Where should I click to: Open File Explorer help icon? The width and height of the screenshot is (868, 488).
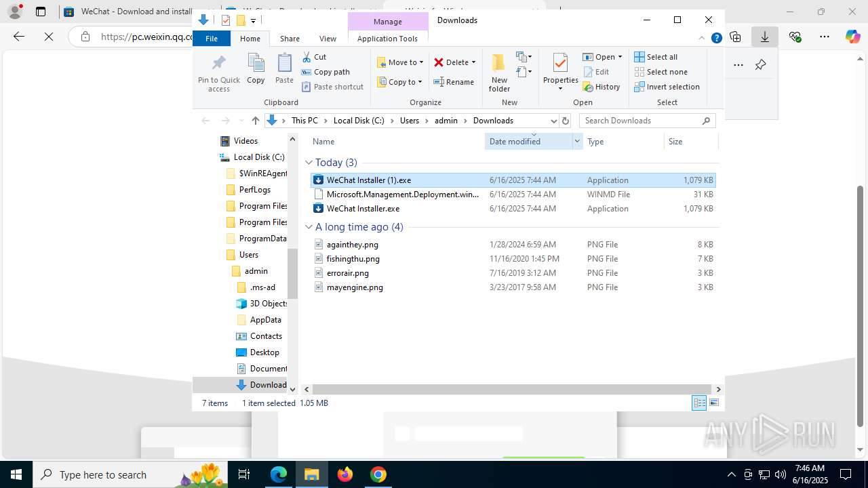[x=716, y=39]
